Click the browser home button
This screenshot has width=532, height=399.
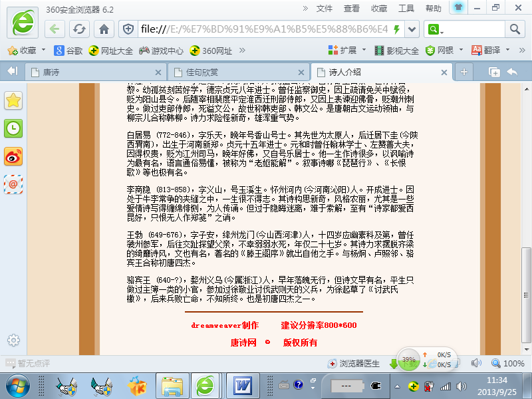coord(103,29)
